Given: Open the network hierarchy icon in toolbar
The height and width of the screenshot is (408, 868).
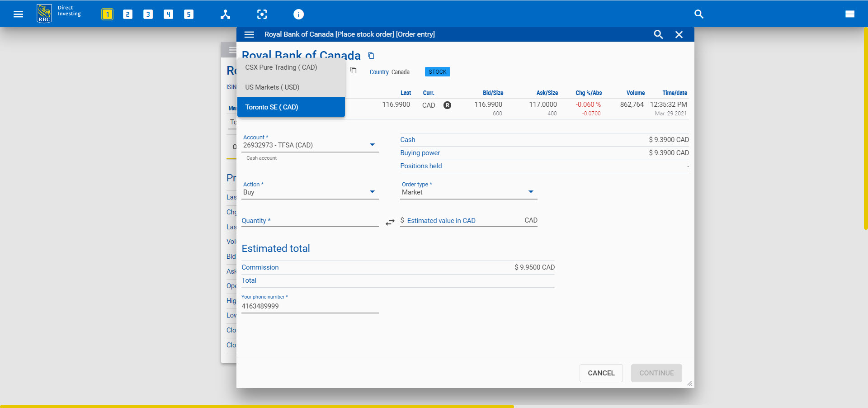Looking at the screenshot, I should 225,14.
